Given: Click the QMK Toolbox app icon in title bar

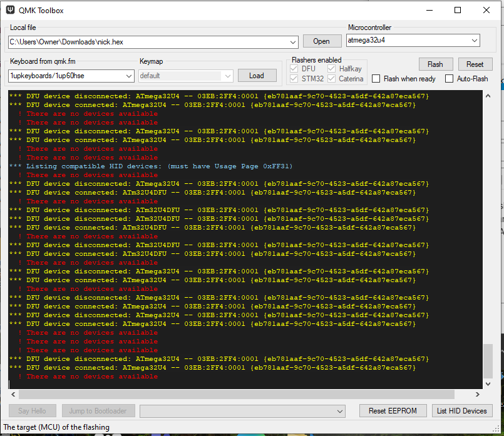Looking at the screenshot, I should [10, 10].
